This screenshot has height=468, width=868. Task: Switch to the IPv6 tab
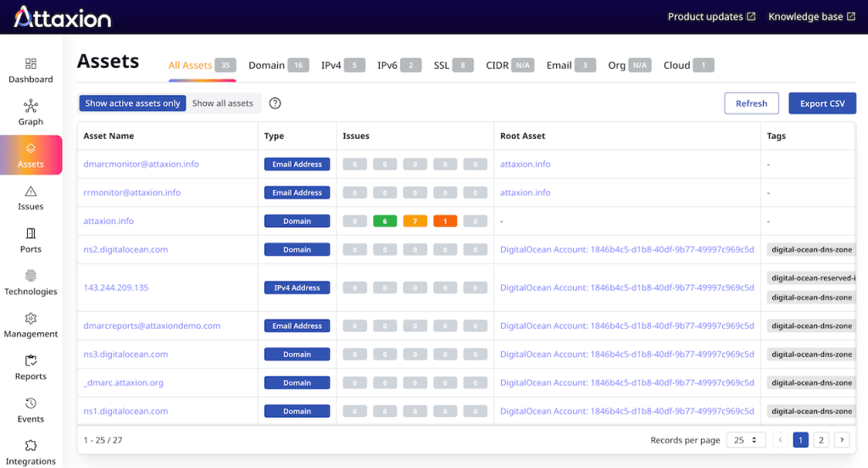[x=399, y=65]
